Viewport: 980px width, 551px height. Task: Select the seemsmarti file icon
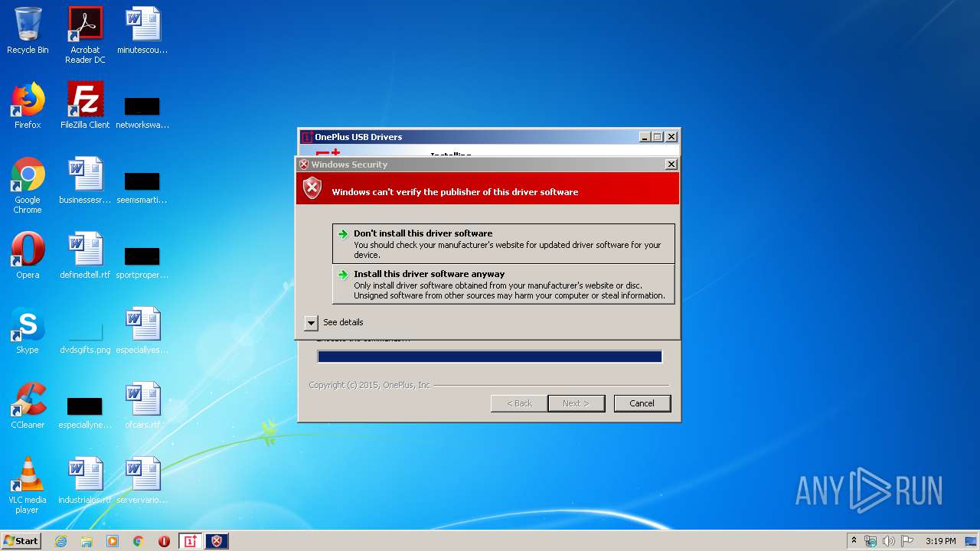(x=142, y=187)
